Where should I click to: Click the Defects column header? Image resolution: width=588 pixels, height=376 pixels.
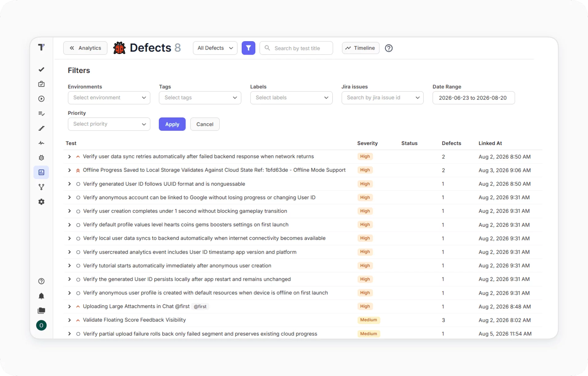pos(451,143)
